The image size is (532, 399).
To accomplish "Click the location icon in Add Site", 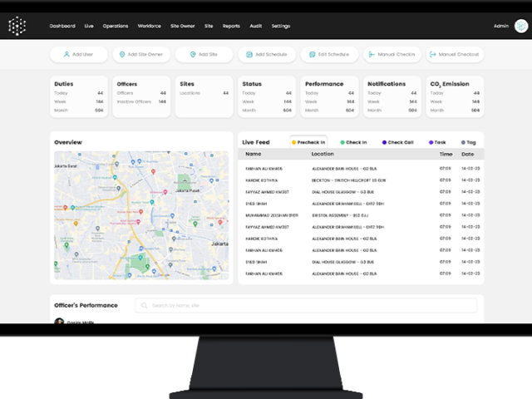I will [193, 54].
